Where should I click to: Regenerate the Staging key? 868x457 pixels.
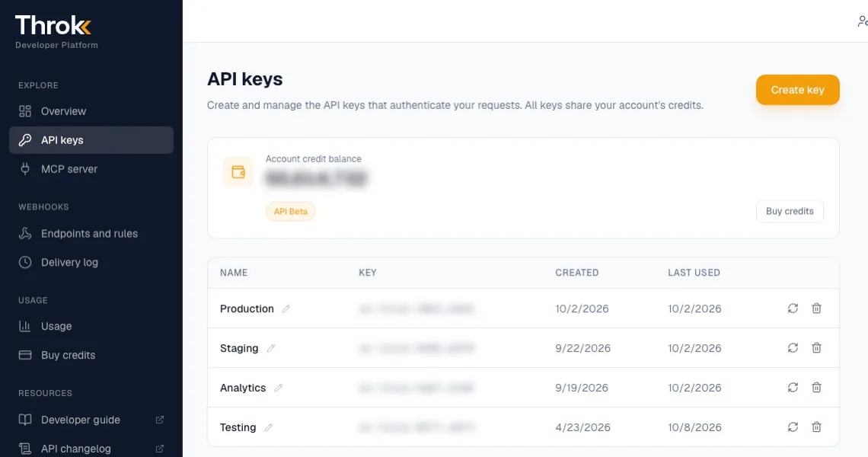[793, 348]
